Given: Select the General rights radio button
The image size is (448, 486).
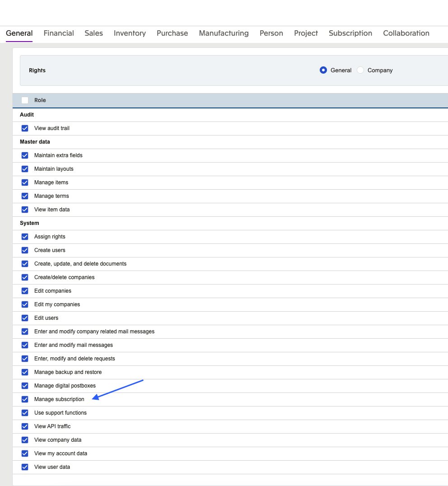Looking at the screenshot, I should pos(323,70).
